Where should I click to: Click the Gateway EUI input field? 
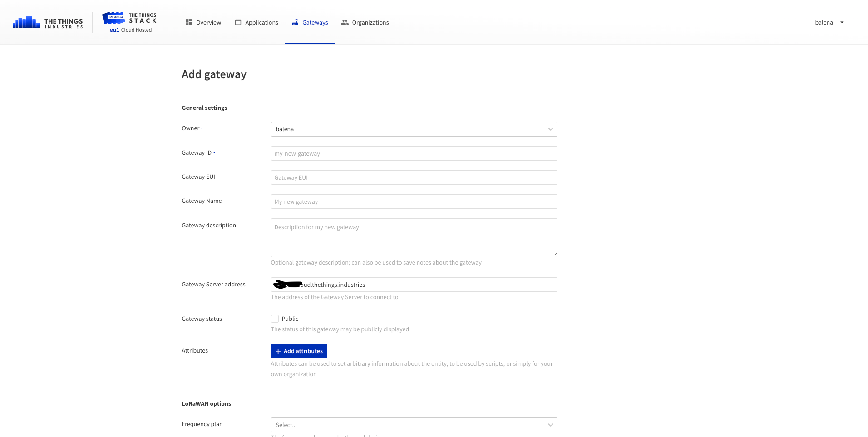click(x=414, y=177)
